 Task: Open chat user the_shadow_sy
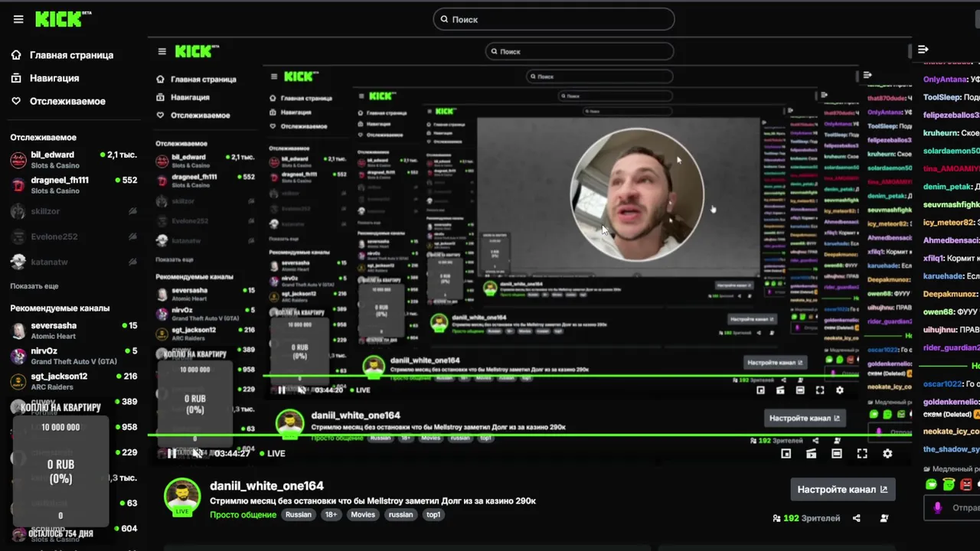click(x=952, y=450)
